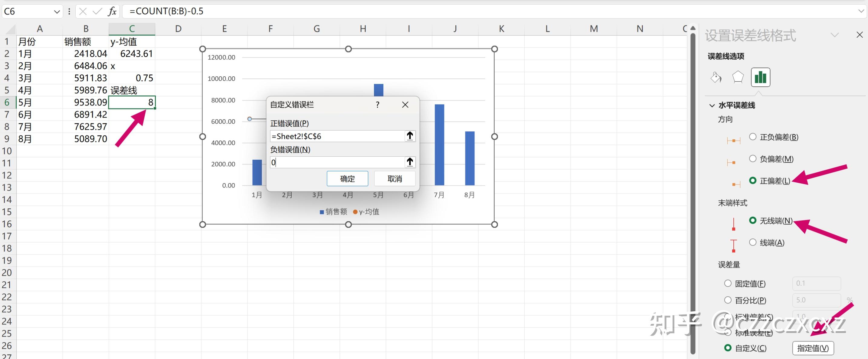Viewport: 868px width, 359px height.
Task: Open the format pane options dropdown chevron
Action: (834, 35)
